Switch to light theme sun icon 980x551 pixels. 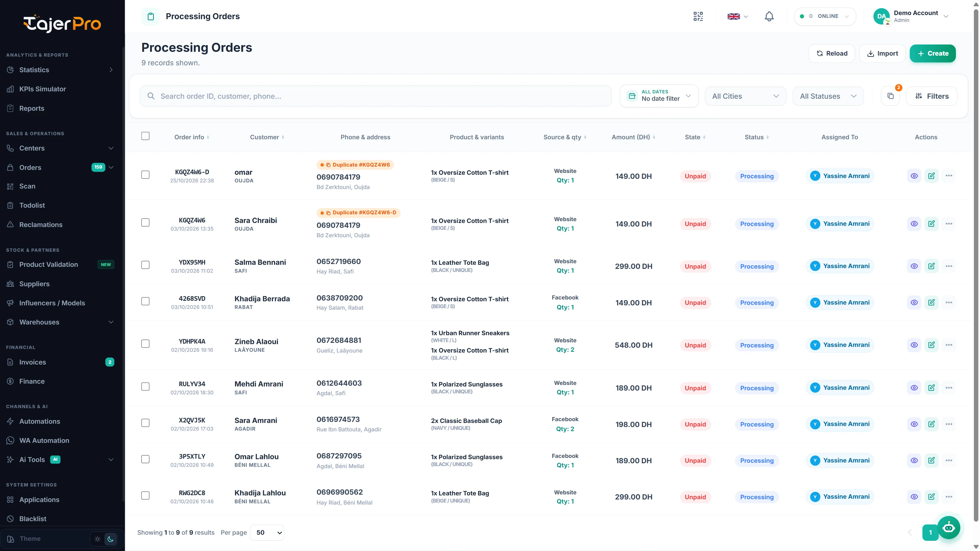97,539
